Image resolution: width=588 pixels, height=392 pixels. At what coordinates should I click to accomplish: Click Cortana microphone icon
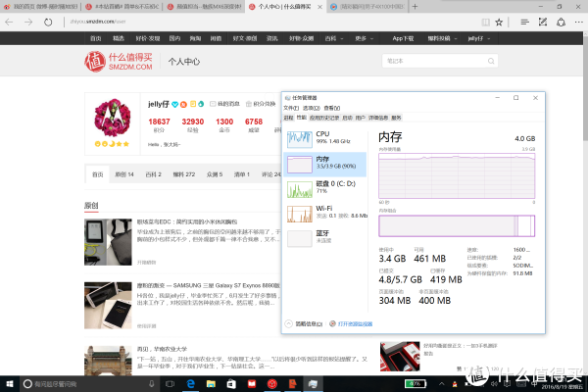pos(152,384)
